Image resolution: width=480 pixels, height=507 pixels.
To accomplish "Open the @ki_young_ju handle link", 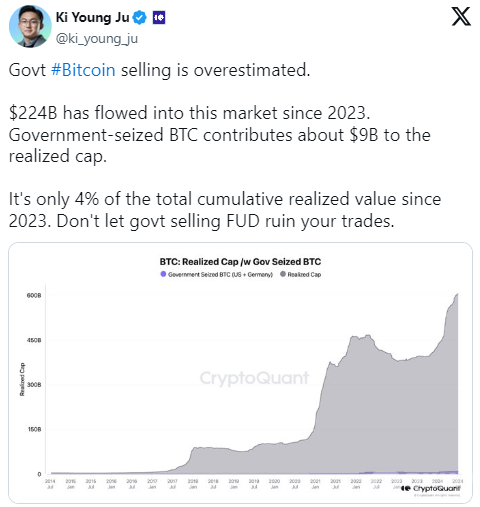I will point(97,39).
